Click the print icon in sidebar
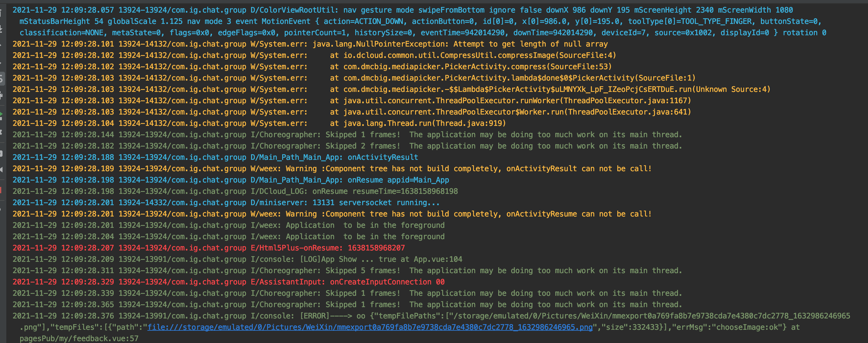 tap(1, 96)
